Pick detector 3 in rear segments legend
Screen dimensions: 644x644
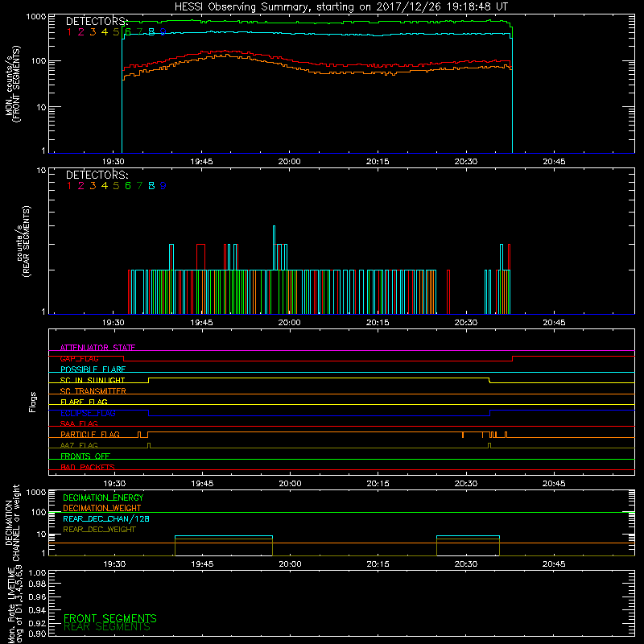pos(93,186)
